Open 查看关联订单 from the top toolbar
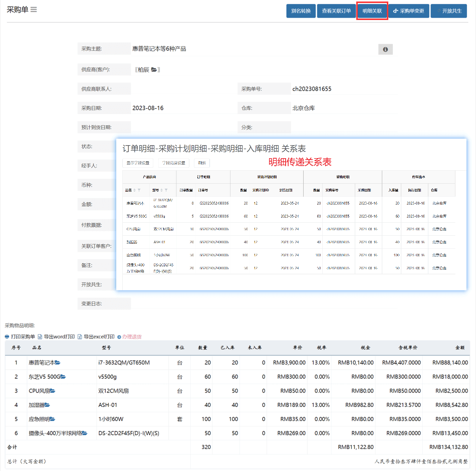The height and width of the screenshot is (471, 476). coord(336,11)
